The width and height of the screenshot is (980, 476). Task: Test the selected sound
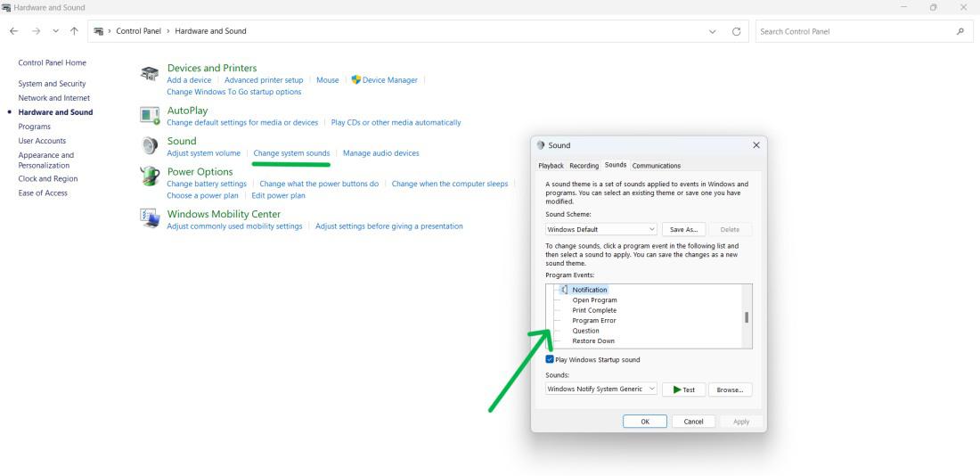point(683,390)
